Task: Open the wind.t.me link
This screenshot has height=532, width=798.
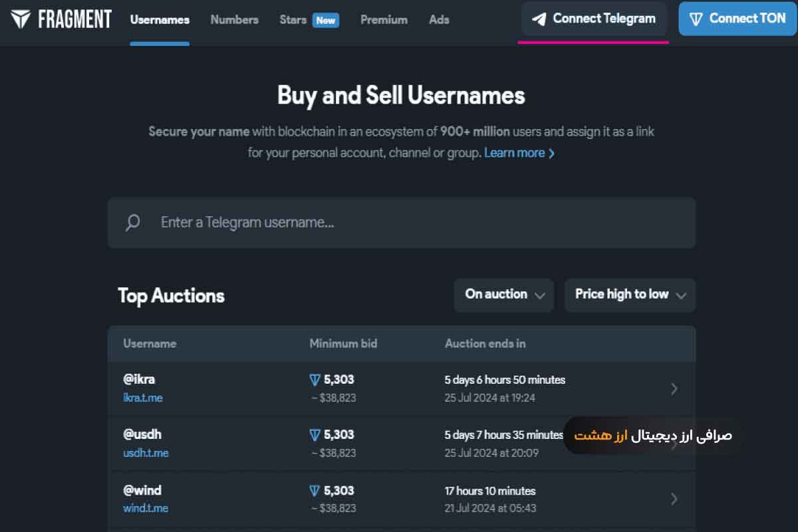Action: (146, 508)
